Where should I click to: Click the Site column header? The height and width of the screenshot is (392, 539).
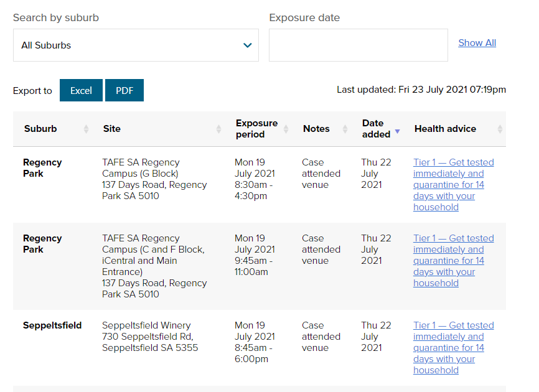coord(111,128)
